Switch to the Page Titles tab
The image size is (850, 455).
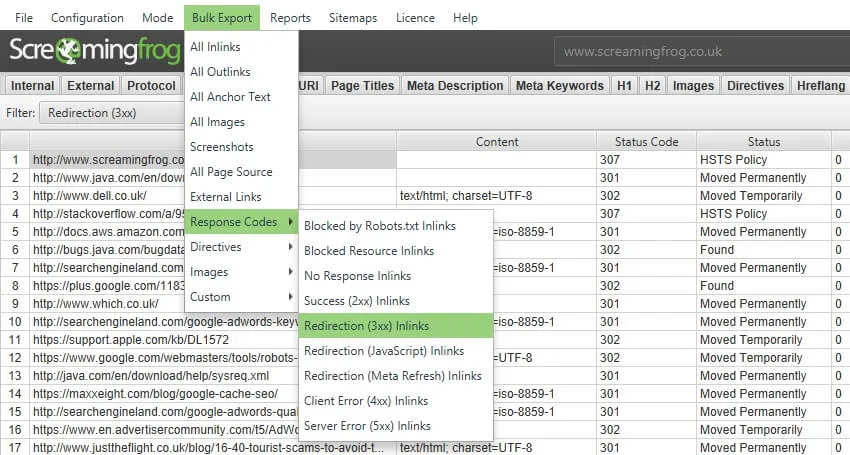click(x=362, y=86)
